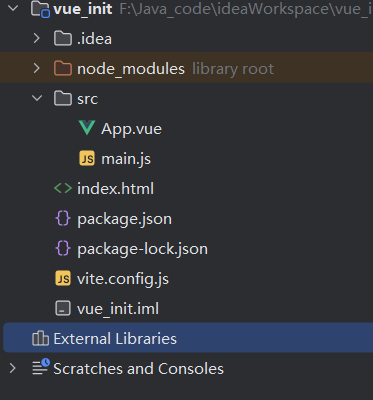Open the vue_init.iml file

[118, 309]
